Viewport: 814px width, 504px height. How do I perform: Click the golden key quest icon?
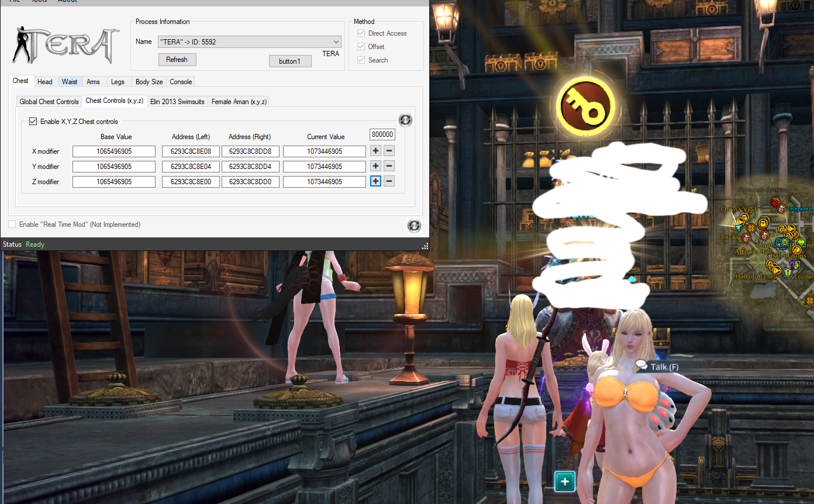(x=585, y=105)
